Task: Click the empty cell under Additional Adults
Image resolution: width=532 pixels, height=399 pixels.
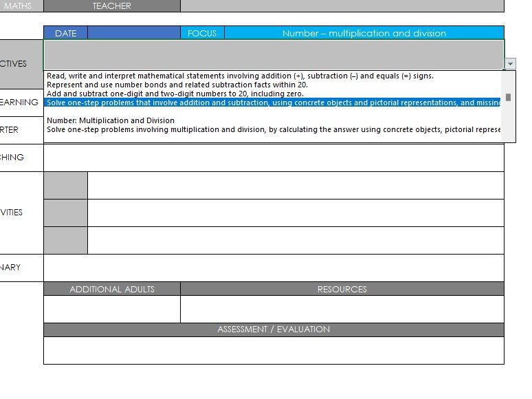Action: (112, 309)
